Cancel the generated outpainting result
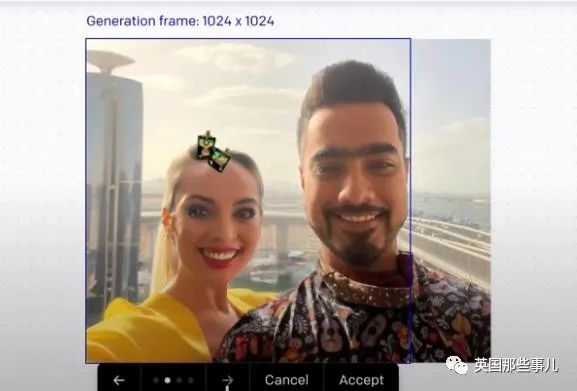 point(287,380)
